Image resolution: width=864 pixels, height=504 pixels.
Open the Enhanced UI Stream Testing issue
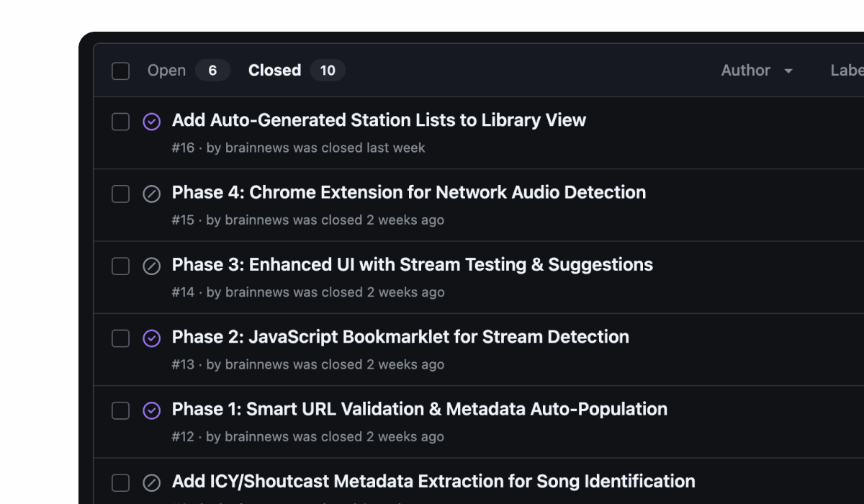click(412, 264)
